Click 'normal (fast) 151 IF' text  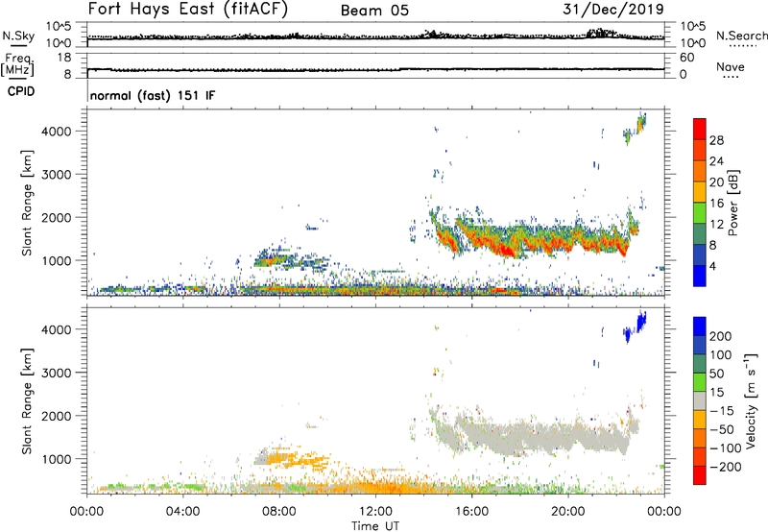pyautogui.click(x=153, y=95)
